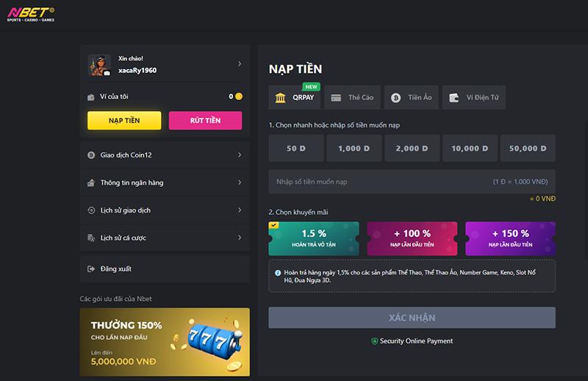Click the deposit amount input field
Viewport: 588px width, 381px height.
click(382, 181)
